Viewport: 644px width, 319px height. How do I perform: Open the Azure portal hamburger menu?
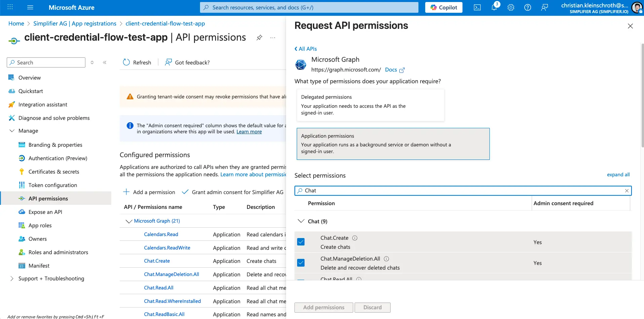(x=30, y=7)
